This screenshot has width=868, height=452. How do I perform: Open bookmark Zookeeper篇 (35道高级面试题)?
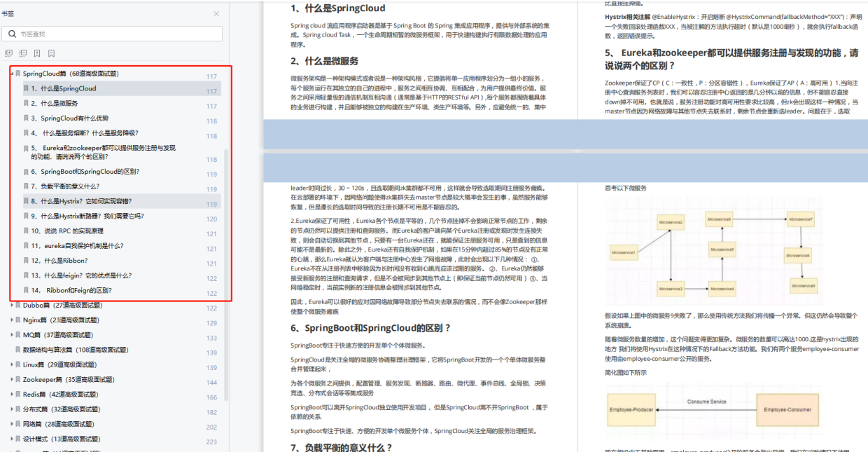click(x=69, y=379)
